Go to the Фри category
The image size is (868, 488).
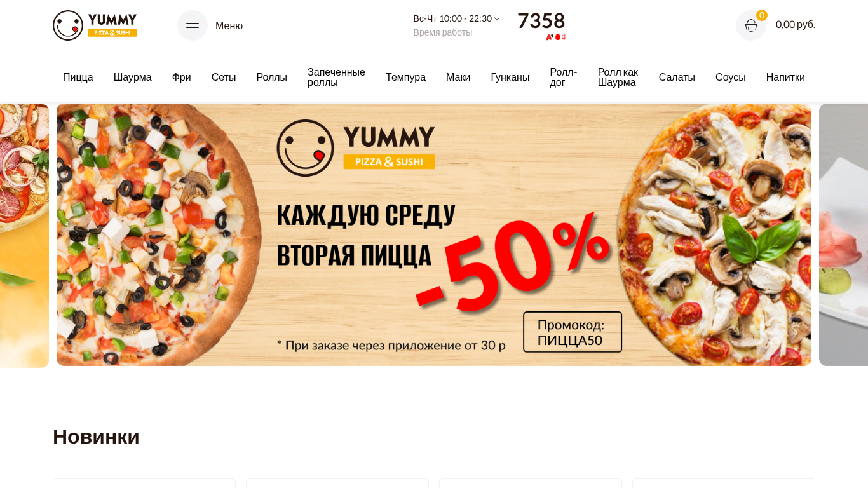pyautogui.click(x=182, y=78)
